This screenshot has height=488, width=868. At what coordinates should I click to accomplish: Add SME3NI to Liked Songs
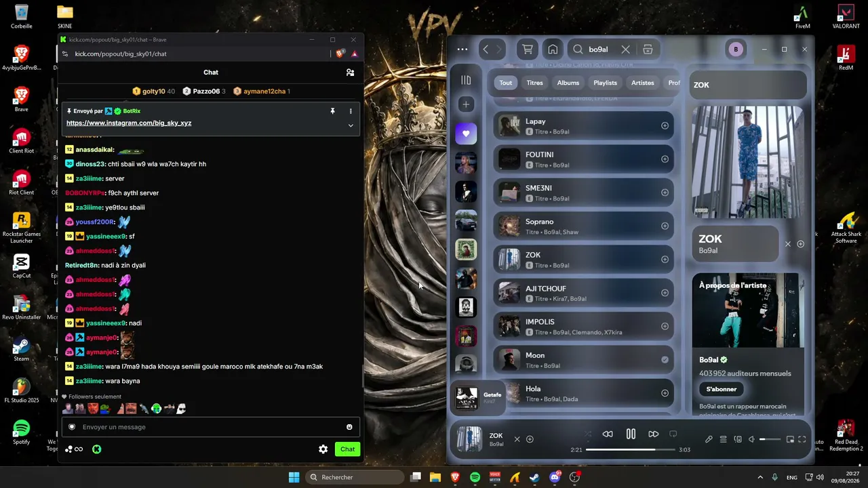[665, 192]
